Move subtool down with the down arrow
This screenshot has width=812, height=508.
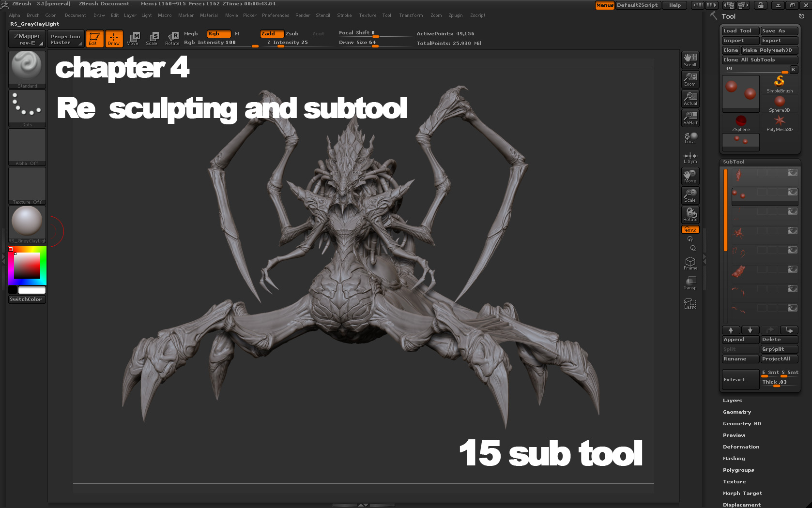point(750,330)
